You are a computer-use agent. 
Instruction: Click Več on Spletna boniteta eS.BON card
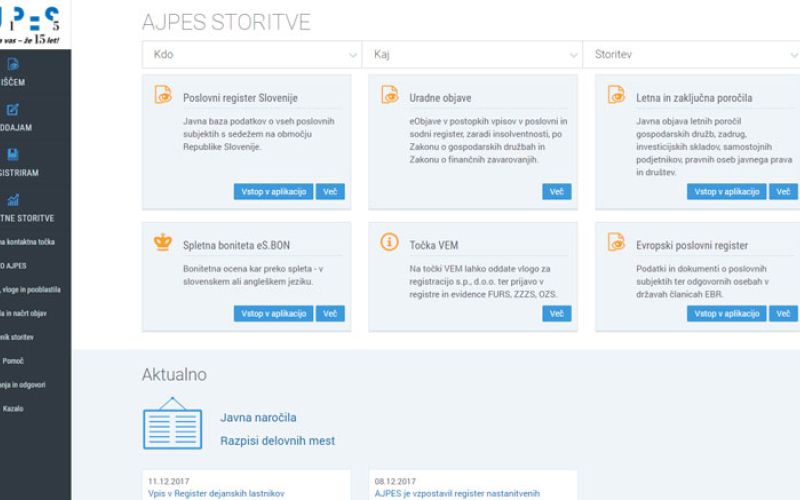coord(330,314)
